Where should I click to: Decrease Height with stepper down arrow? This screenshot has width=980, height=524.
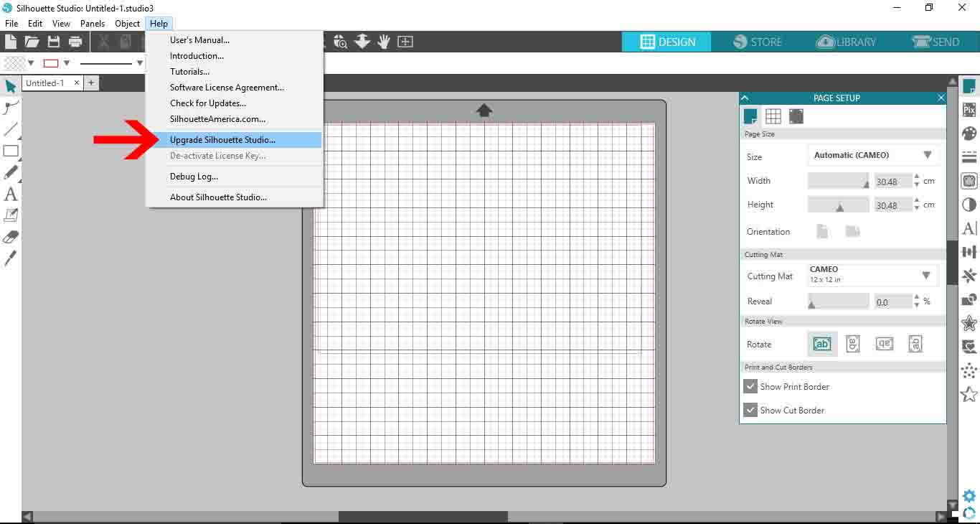point(917,209)
